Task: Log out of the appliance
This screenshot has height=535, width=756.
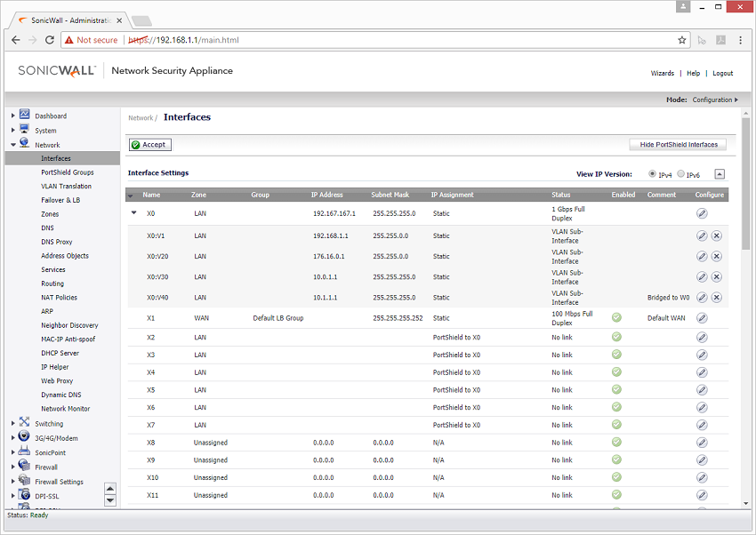Action: [723, 73]
